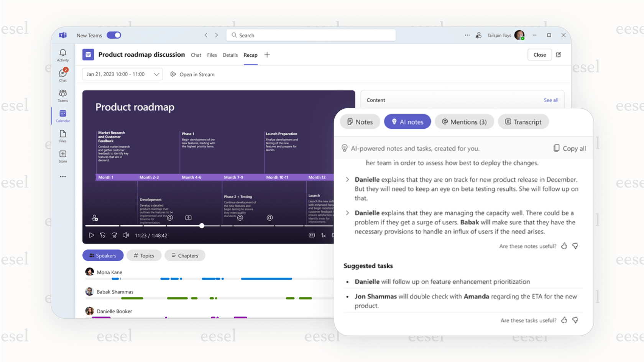Image resolution: width=644 pixels, height=362 pixels.
Task: Open Chat from the left sidebar
Action: point(62,74)
